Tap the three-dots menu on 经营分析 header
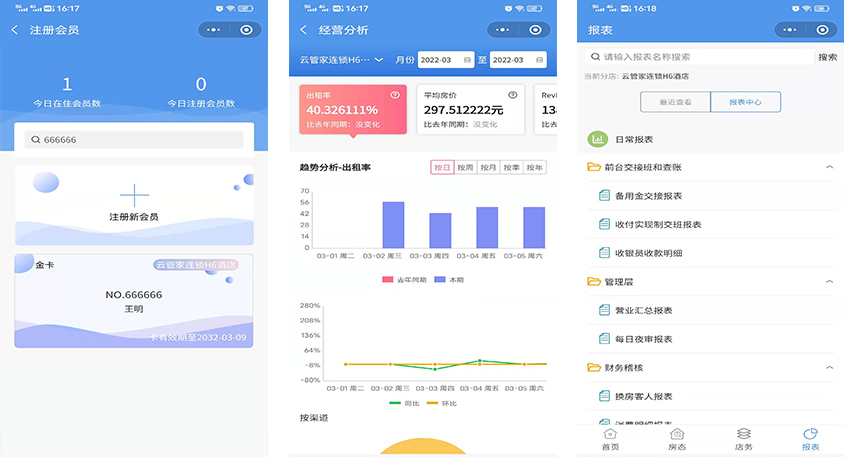The height and width of the screenshot is (457, 844). point(503,30)
